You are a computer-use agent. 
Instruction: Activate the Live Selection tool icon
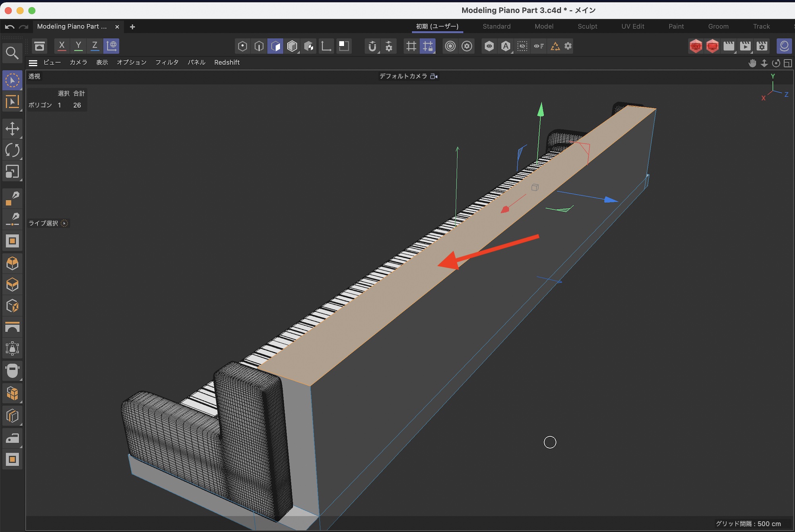click(12, 81)
